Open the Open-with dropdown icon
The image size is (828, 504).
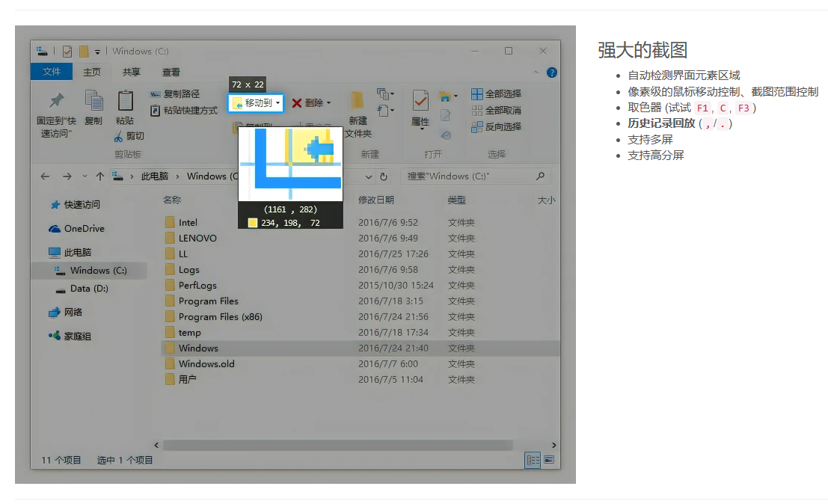point(448,96)
